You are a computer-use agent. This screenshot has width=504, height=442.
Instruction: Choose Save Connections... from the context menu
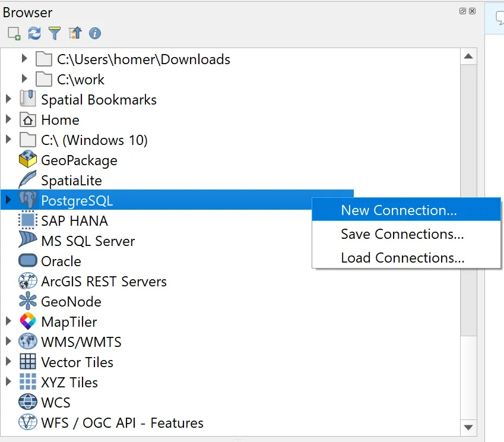[x=402, y=234]
